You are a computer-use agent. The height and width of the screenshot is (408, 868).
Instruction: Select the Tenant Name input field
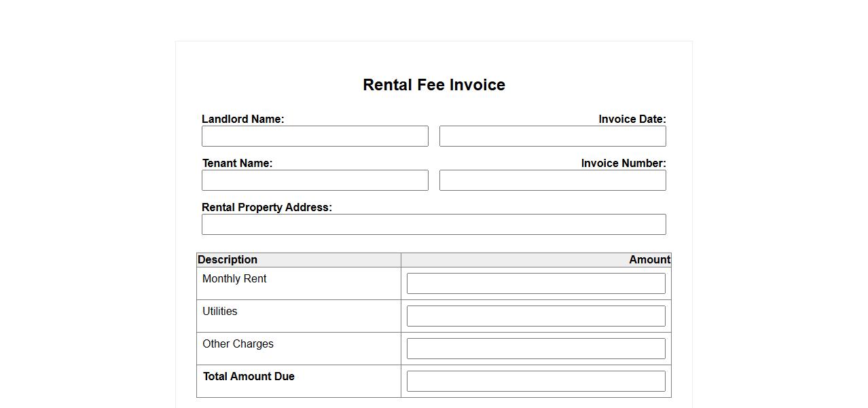(x=314, y=180)
